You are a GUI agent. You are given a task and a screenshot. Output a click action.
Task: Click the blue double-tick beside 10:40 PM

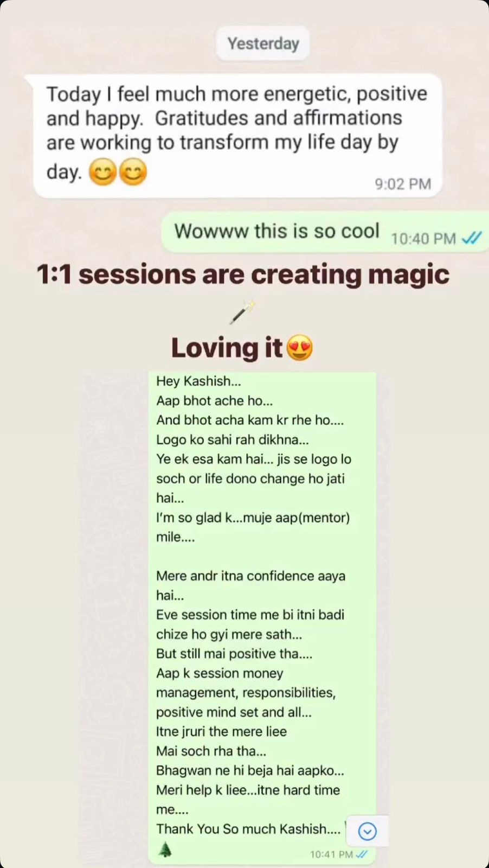click(472, 238)
